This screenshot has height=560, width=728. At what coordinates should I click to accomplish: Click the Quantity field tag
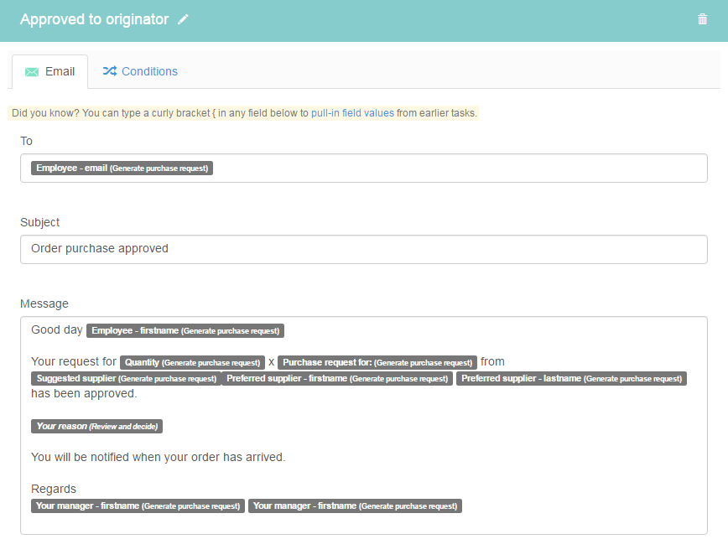click(x=192, y=362)
